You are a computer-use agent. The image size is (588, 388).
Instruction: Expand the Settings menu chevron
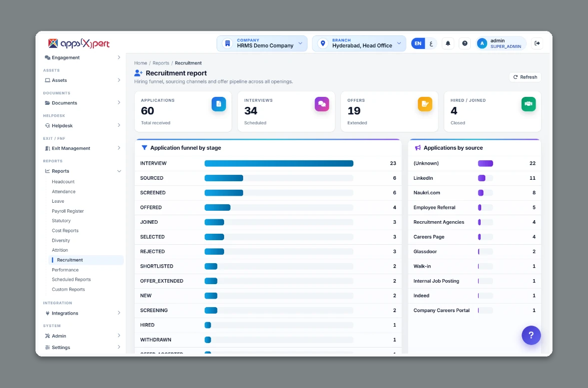(x=119, y=347)
